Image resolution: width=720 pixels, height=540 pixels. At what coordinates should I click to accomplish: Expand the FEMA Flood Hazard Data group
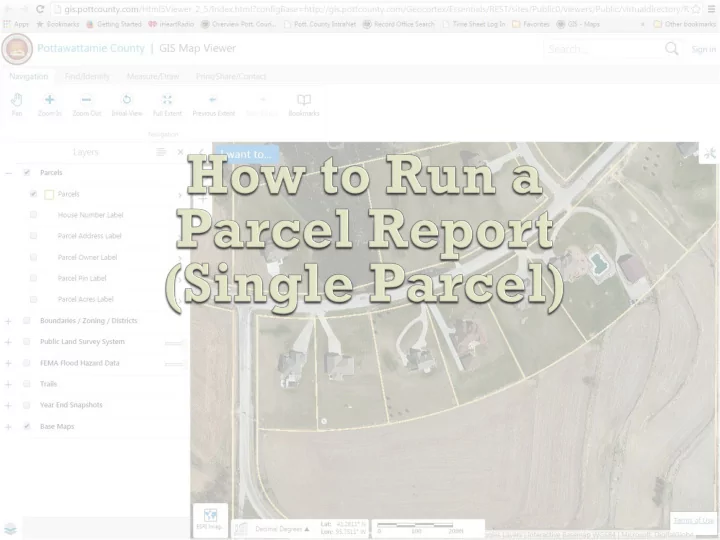coord(8,363)
